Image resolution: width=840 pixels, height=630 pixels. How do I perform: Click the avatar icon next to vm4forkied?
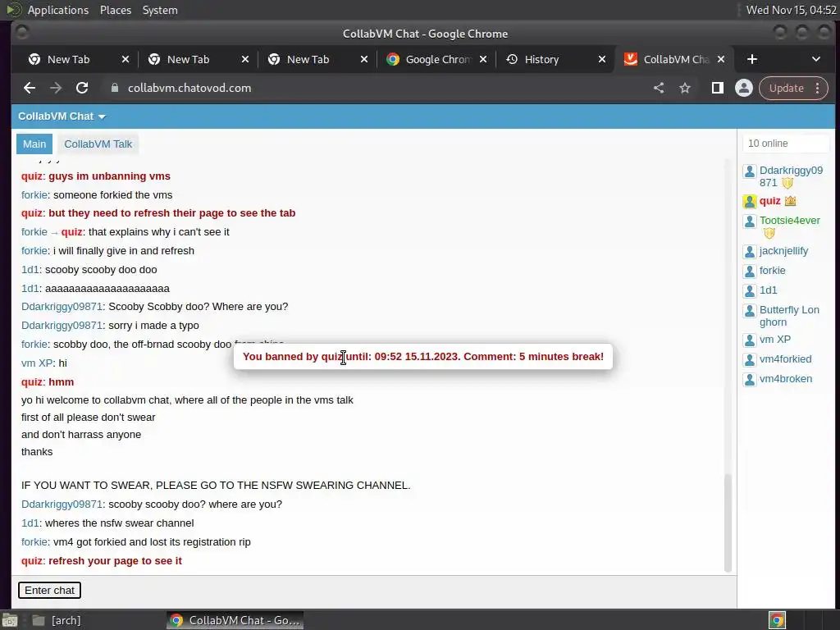pos(750,360)
